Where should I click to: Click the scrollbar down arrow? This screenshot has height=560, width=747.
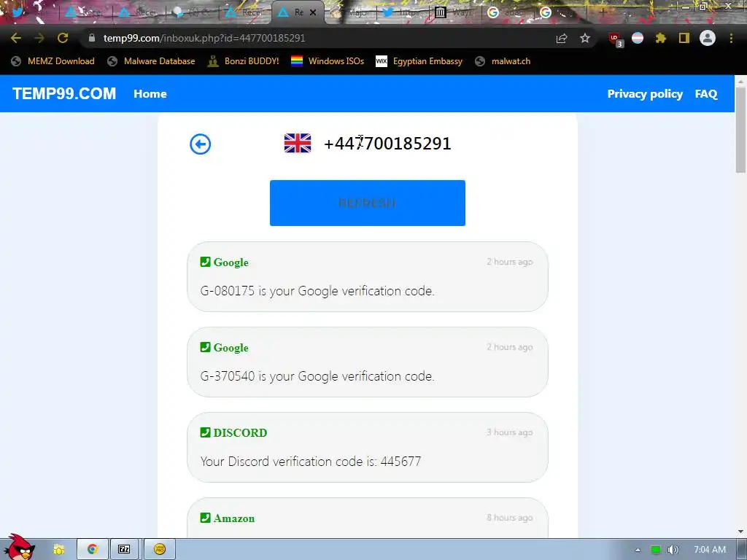point(741,532)
